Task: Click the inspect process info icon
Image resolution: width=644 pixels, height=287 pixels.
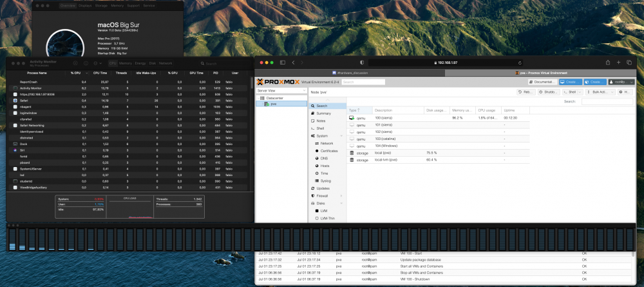Action: [86, 63]
